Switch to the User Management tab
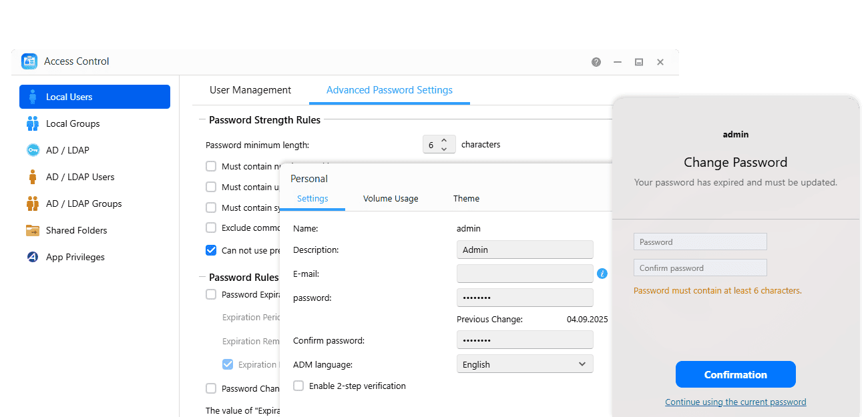The height and width of the screenshot is (417, 868). point(250,90)
